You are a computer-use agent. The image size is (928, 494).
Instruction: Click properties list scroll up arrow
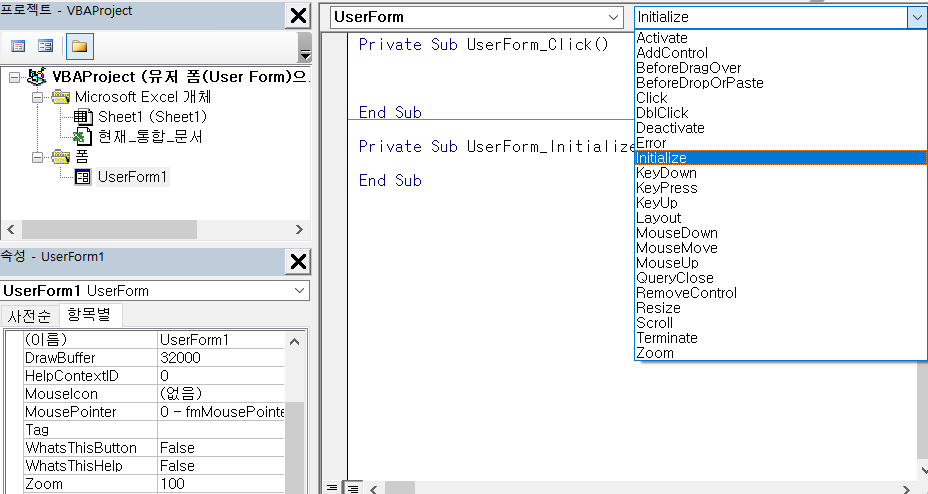295,341
